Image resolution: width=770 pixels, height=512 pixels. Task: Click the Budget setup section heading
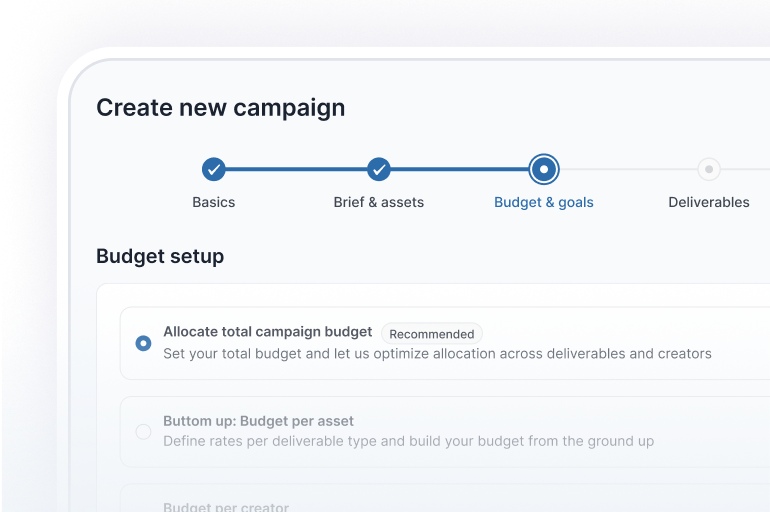(x=160, y=256)
